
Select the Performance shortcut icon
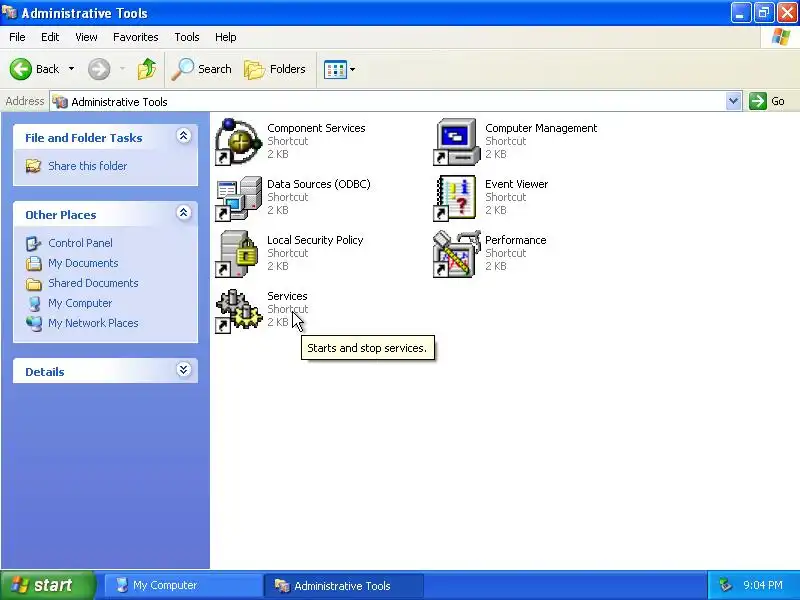457,254
